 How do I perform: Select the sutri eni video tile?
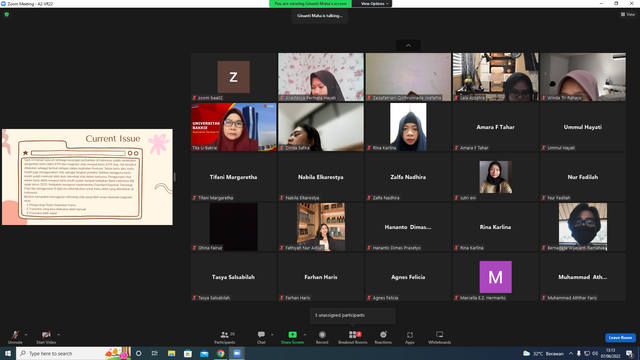point(496,177)
